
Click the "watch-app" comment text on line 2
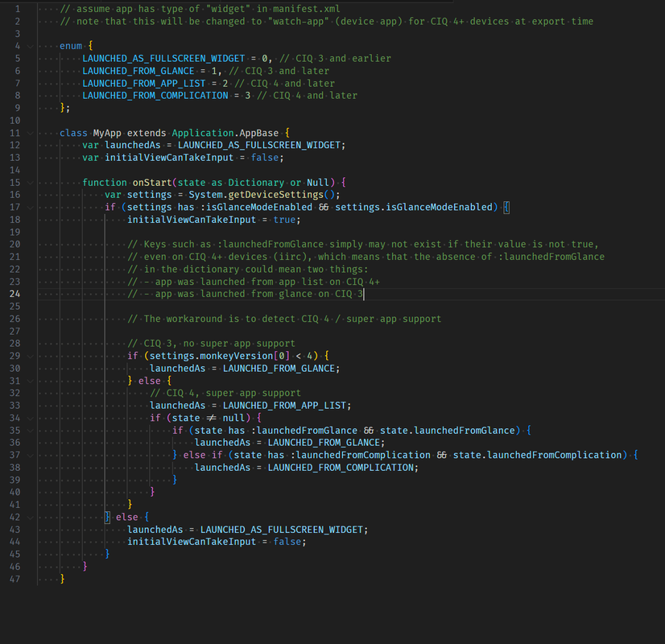click(298, 22)
